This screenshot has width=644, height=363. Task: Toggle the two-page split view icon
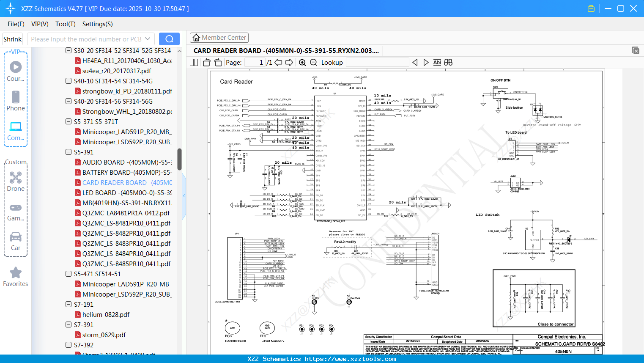click(194, 63)
